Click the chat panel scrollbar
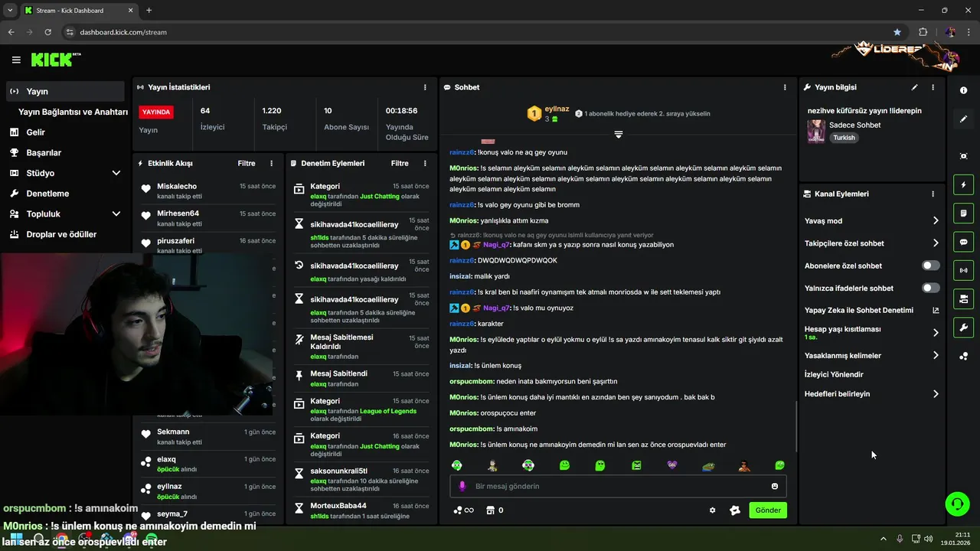The width and height of the screenshot is (980, 551). click(795, 425)
